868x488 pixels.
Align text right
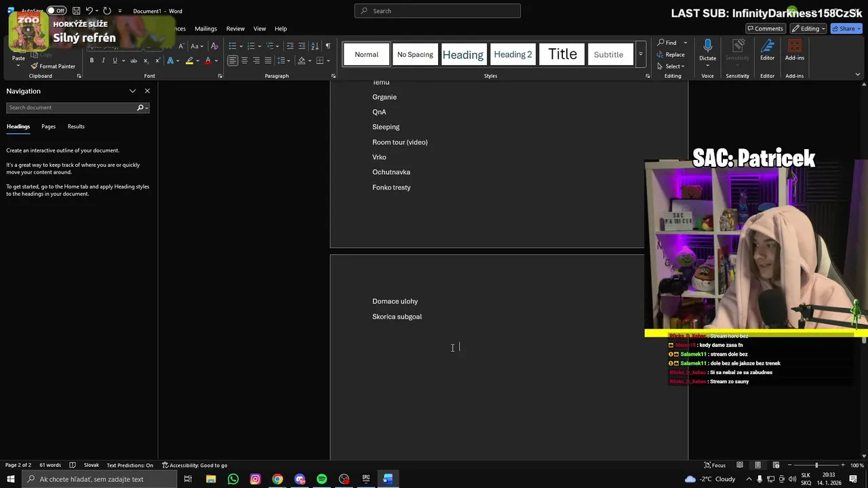(x=256, y=60)
